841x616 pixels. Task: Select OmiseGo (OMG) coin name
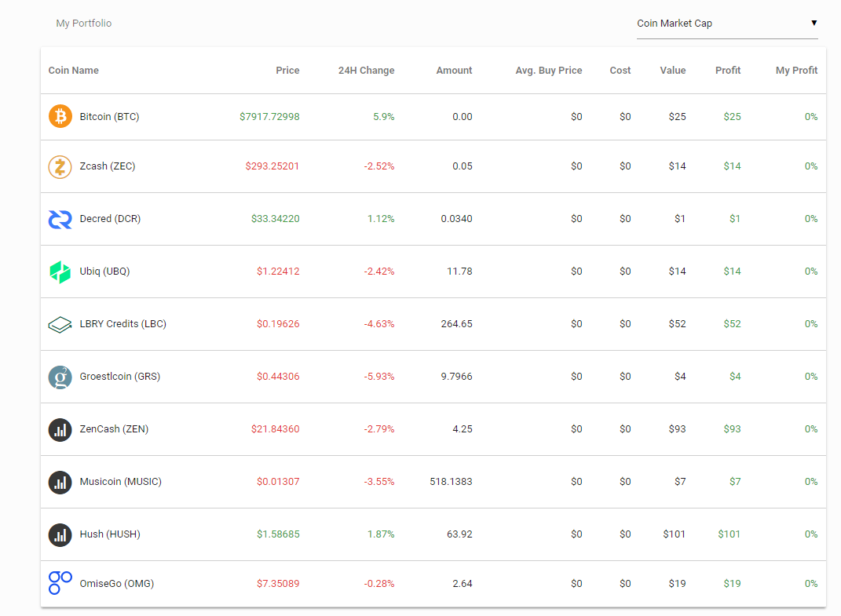pyautogui.click(x=117, y=583)
